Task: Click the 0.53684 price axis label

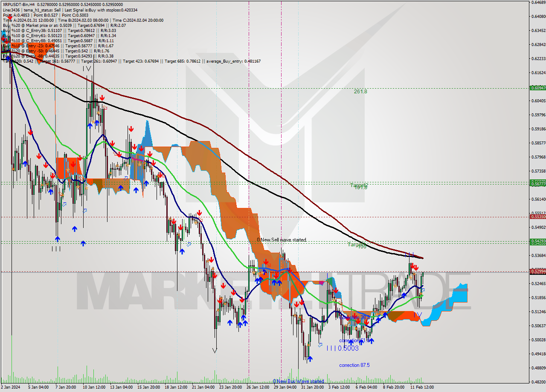Action: (538, 255)
